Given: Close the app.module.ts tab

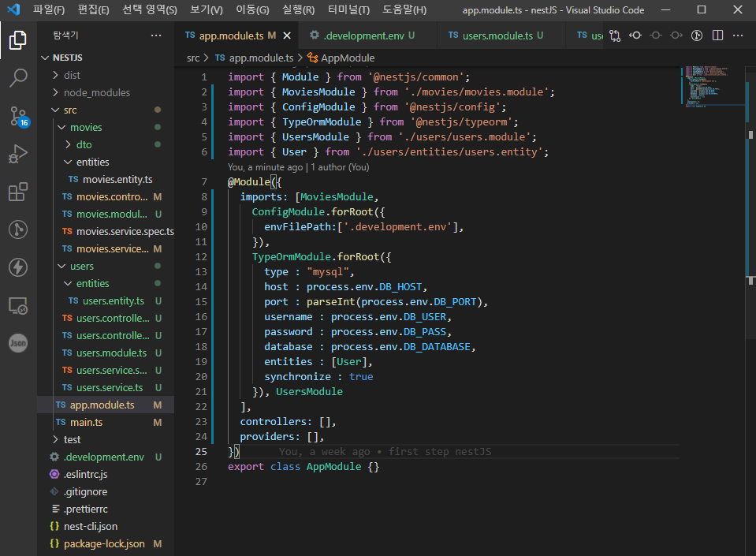Looking at the screenshot, I should coord(287,35).
